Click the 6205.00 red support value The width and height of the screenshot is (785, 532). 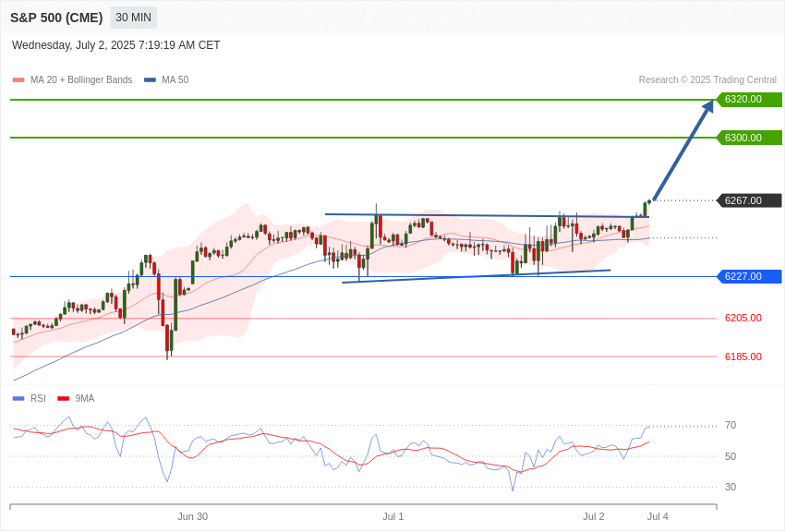743,319
